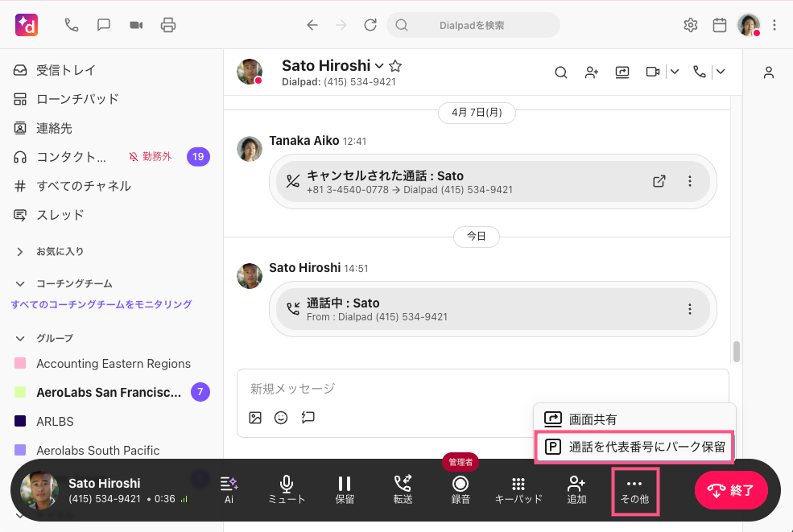
Task: Reload the page with refresh icon
Action: (x=370, y=25)
